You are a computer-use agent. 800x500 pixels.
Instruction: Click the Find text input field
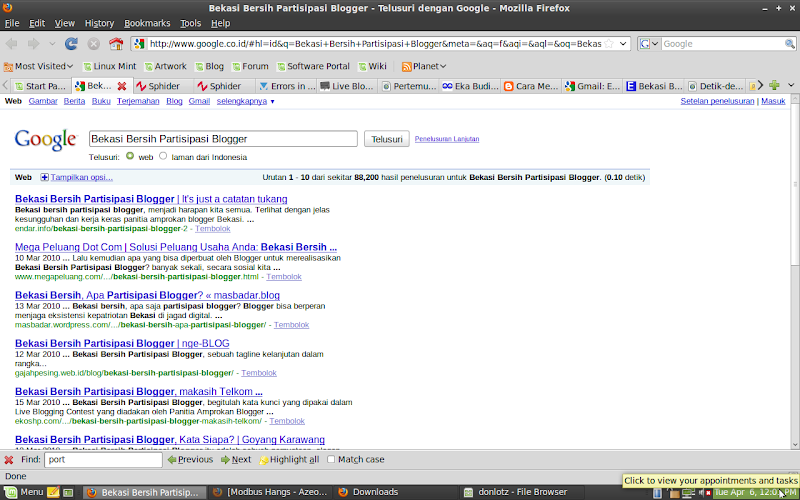pos(103,460)
